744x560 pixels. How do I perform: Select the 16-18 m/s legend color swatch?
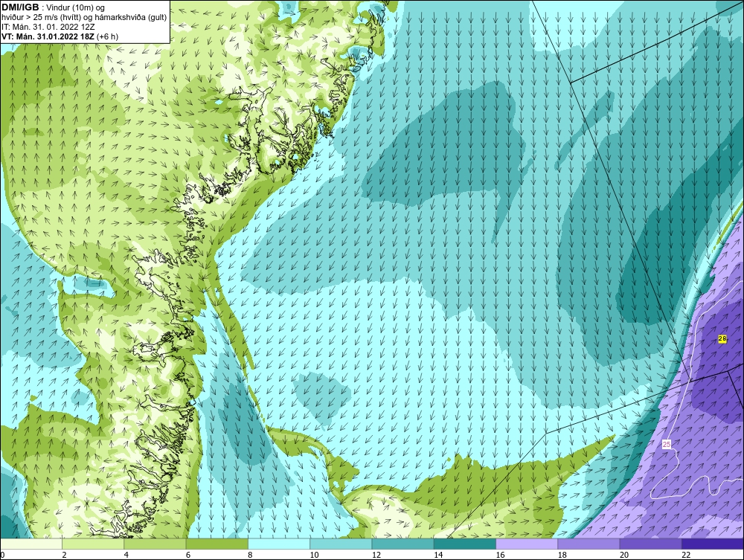click(x=527, y=544)
